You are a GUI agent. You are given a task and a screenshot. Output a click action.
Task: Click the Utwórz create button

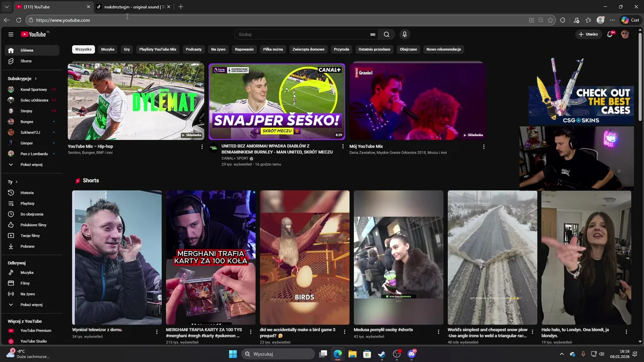pyautogui.click(x=588, y=34)
